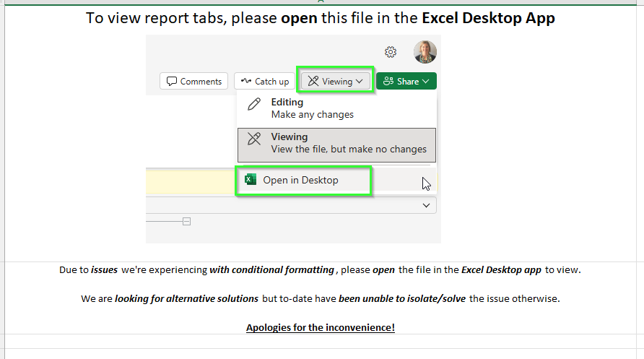
Task: Expand the Viewing mode dropdown
Action: tap(336, 82)
